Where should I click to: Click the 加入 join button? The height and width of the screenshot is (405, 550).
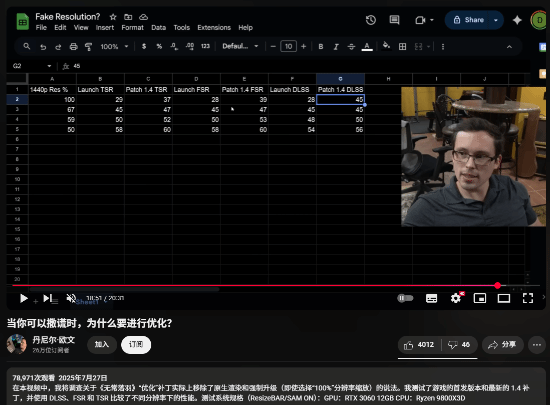tap(102, 344)
